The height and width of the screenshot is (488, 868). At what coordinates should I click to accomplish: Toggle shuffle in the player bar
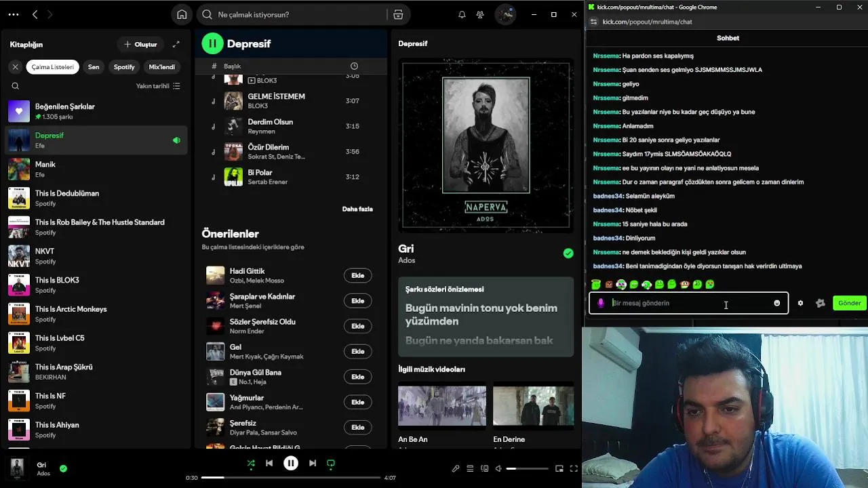tap(251, 463)
